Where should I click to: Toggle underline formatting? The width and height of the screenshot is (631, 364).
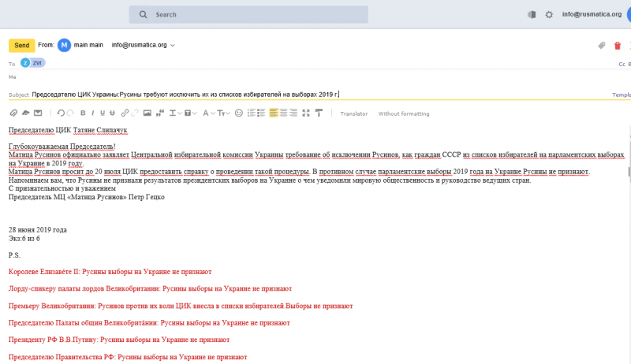(x=103, y=113)
